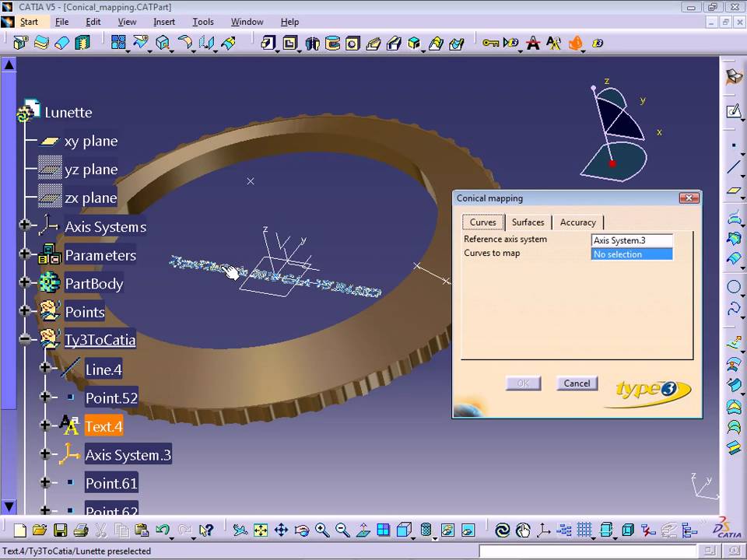Screen dimensions: 747x560
Task: Select the Pan four-arrow icon
Action: click(281, 530)
